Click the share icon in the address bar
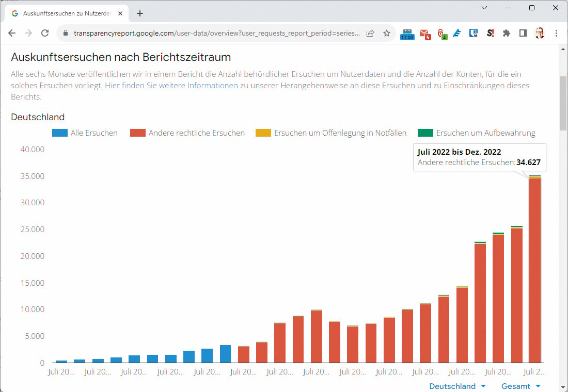The image size is (568, 392). [370, 32]
